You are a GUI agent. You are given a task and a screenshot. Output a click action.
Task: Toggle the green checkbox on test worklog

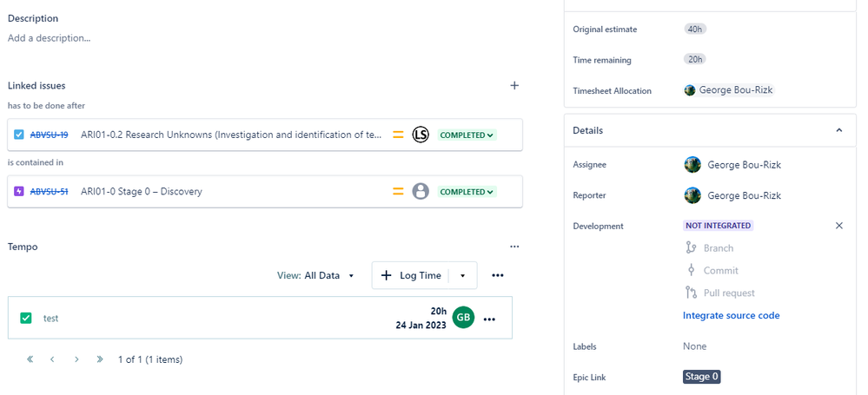25,318
